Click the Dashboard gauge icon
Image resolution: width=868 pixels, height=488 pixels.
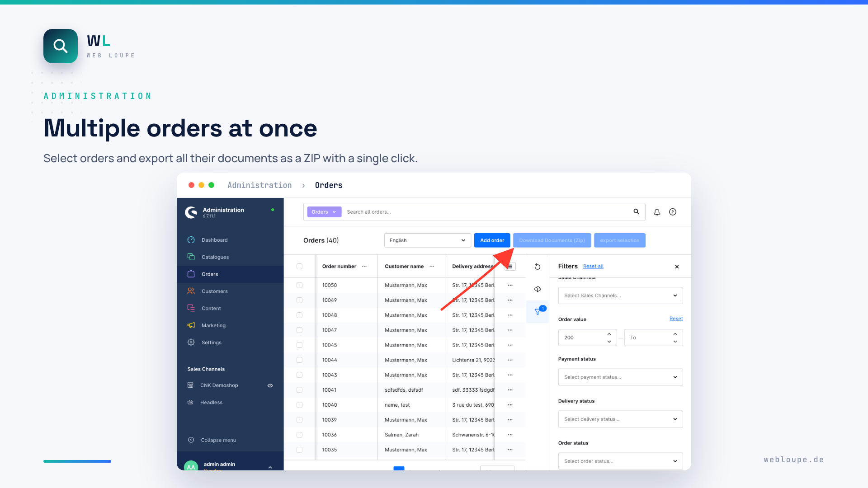pyautogui.click(x=191, y=240)
